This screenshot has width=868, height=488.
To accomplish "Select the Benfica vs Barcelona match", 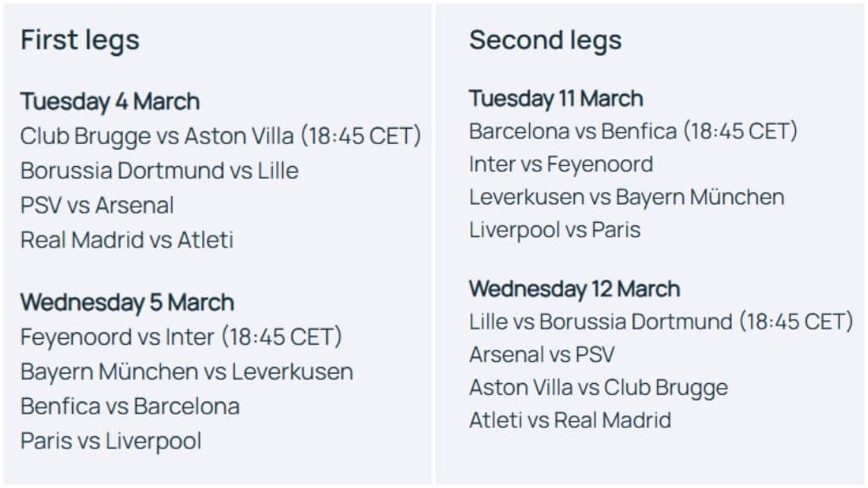I will 131,407.
